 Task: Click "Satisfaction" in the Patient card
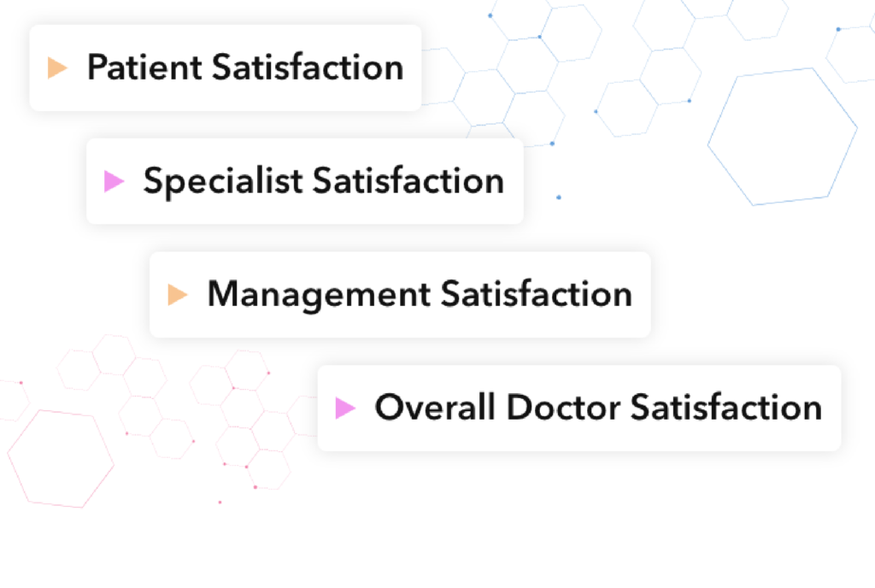308,68
